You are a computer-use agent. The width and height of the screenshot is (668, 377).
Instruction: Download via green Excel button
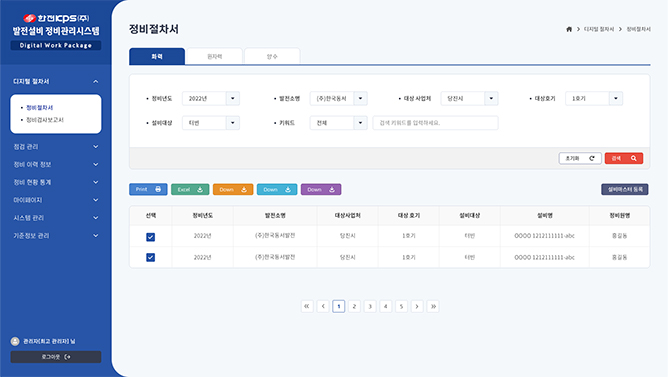(190, 189)
